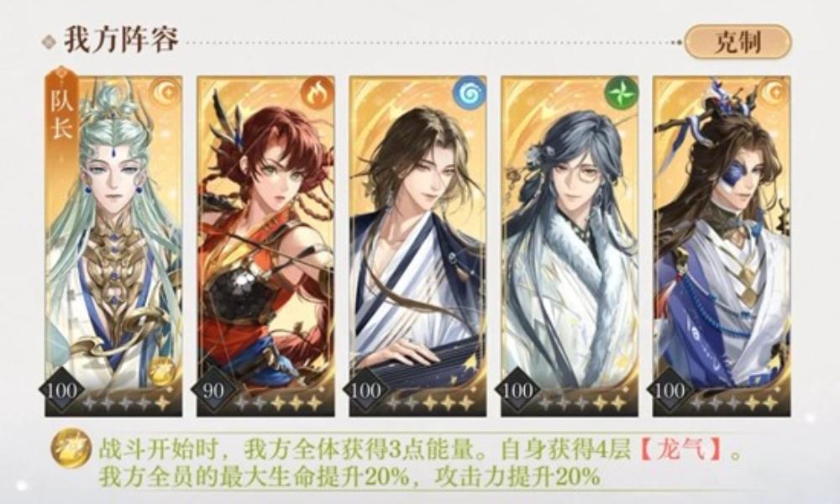Click the green four-point wind element icon
Screen dimensions: 840x504
(x=621, y=94)
